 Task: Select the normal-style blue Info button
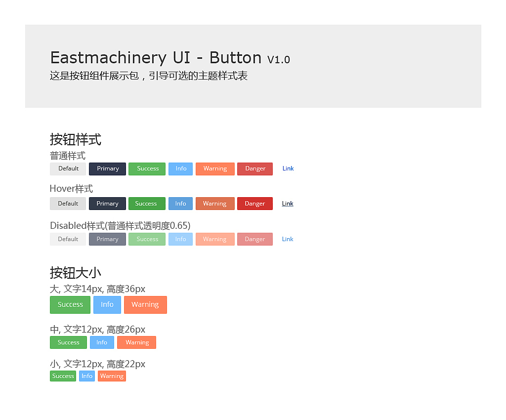click(181, 169)
